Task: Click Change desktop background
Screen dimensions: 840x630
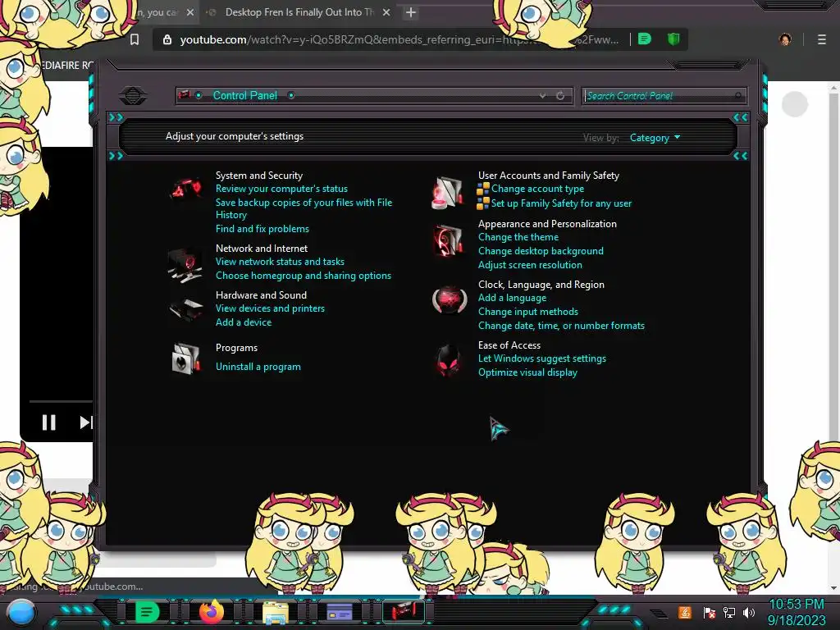Action: tap(541, 251)
